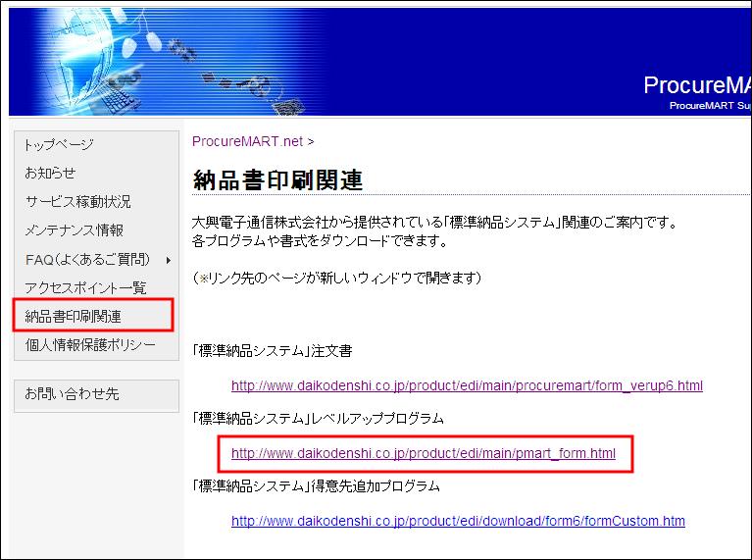
Task: Click 納品書印刷関連 sidebar item
Action: [x=73, y=316]
